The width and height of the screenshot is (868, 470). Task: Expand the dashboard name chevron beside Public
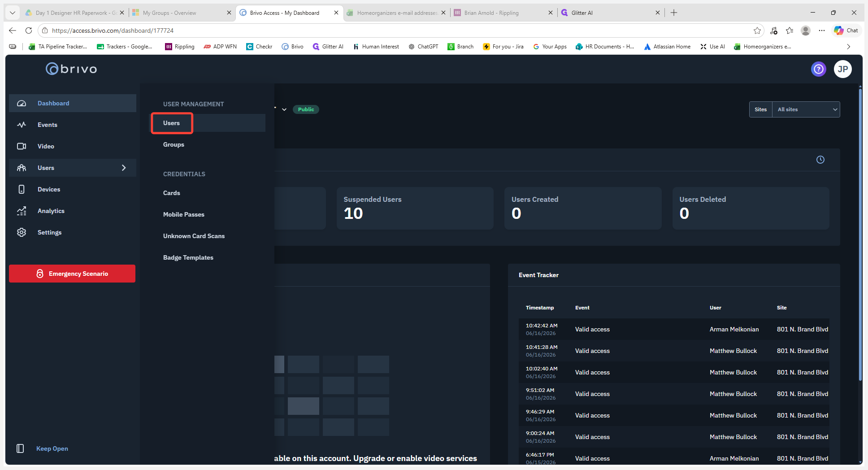coord(284,109)
